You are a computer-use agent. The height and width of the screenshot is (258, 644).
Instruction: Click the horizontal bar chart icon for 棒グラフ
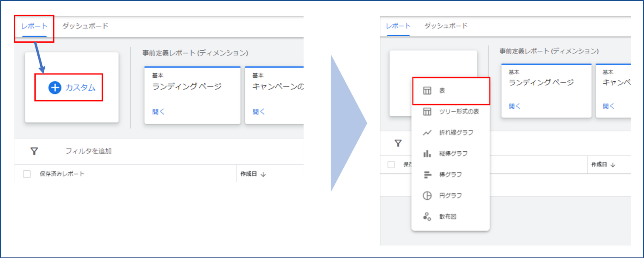click(427, 175)
